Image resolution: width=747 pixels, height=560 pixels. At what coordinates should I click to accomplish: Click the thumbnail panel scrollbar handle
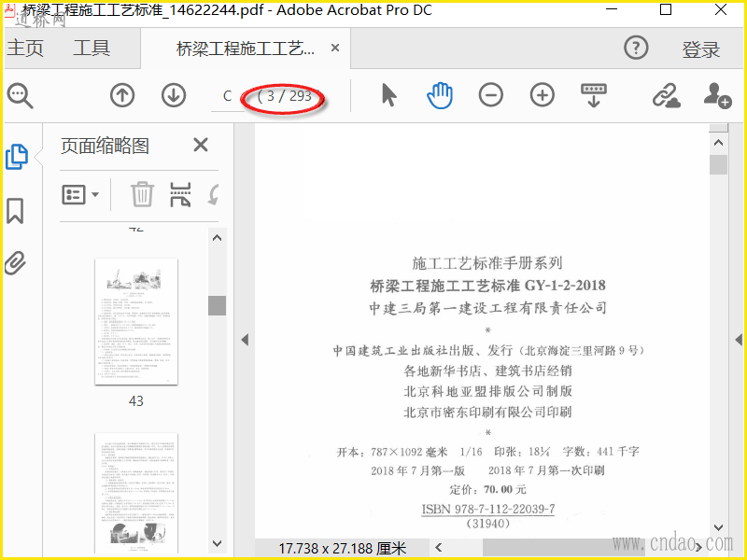coord(218,306)
